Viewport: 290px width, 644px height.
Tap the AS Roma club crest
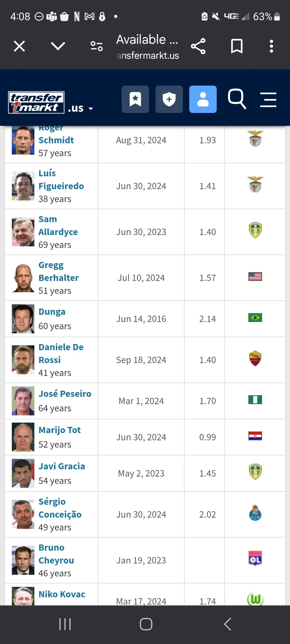[x=255, y=358]
